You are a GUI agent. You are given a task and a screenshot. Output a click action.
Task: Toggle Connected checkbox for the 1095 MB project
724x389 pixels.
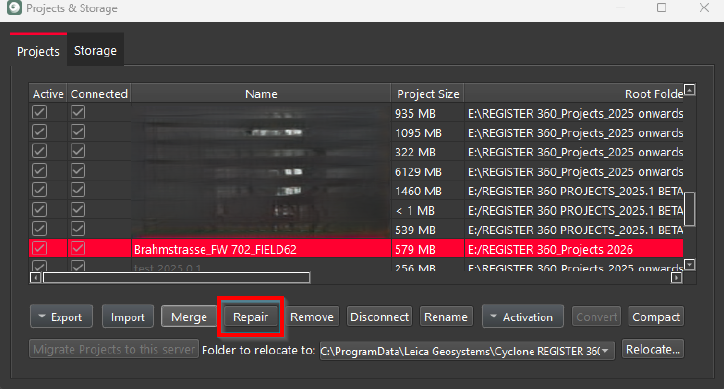pyautogui.click(x=78, y=132)
